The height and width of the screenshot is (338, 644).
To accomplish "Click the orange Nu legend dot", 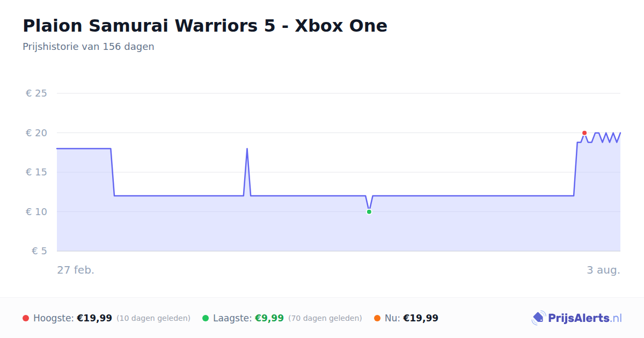I will (x=377, y=318).
